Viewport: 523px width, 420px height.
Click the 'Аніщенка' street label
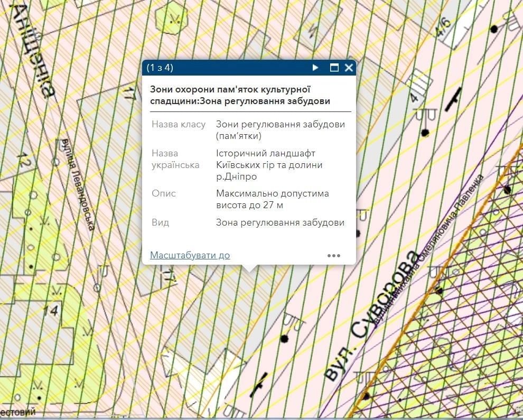pos(36,50)
